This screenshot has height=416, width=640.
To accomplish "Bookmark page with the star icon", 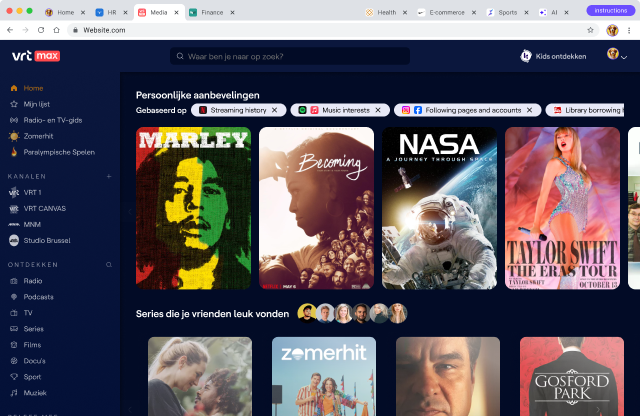I will click(590, 30).
